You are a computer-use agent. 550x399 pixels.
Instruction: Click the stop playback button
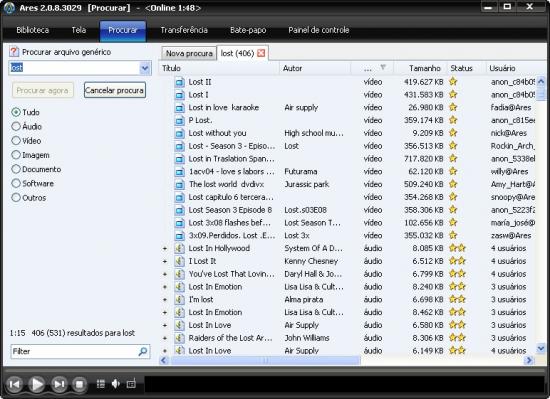pyautogui.click(x=79, y=384)
